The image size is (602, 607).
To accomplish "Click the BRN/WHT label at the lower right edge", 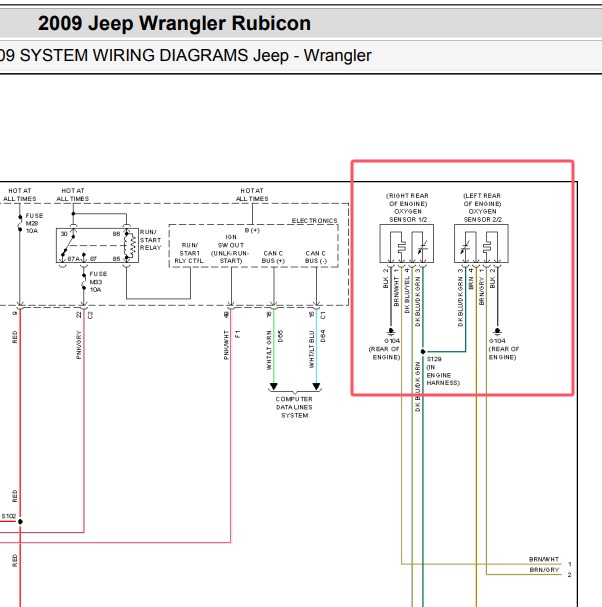I will pyautogui.click(x=544, y=559).
